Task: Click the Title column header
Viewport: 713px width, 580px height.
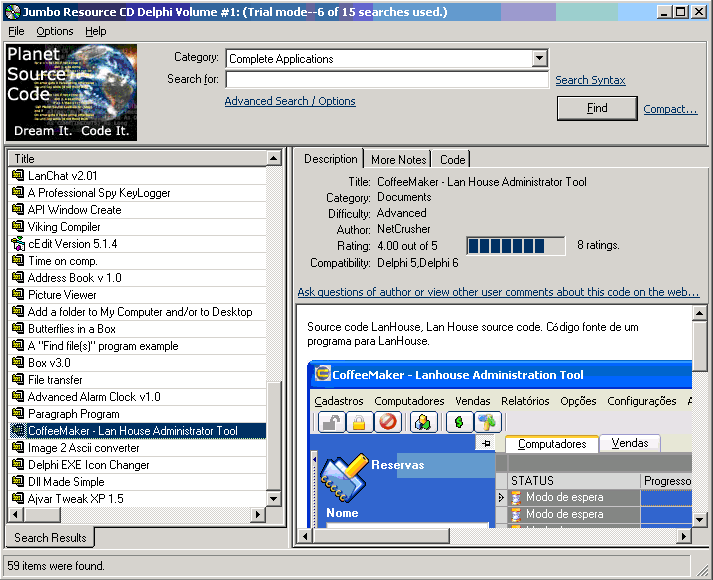Action: coord(139,158)
